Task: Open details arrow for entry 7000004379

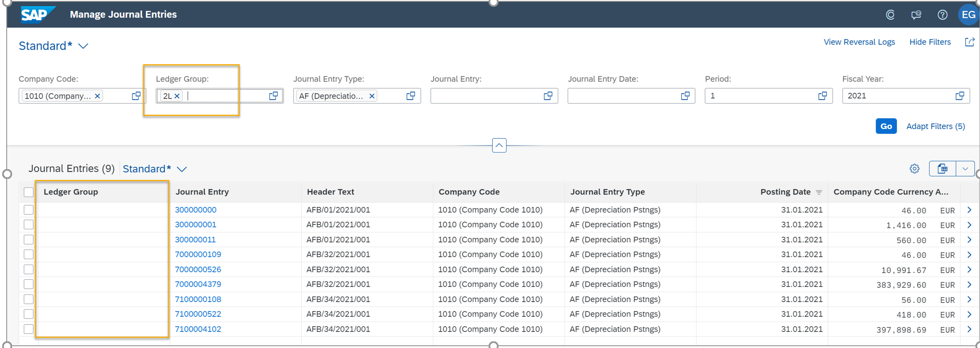Action: (969, 285)
